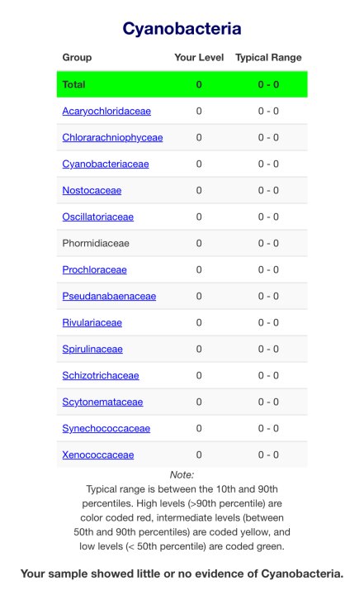The width and height of the screenshot is (364, 595).
Task: Follow the Rivulariaceae link
Action: tap(92, 323)
